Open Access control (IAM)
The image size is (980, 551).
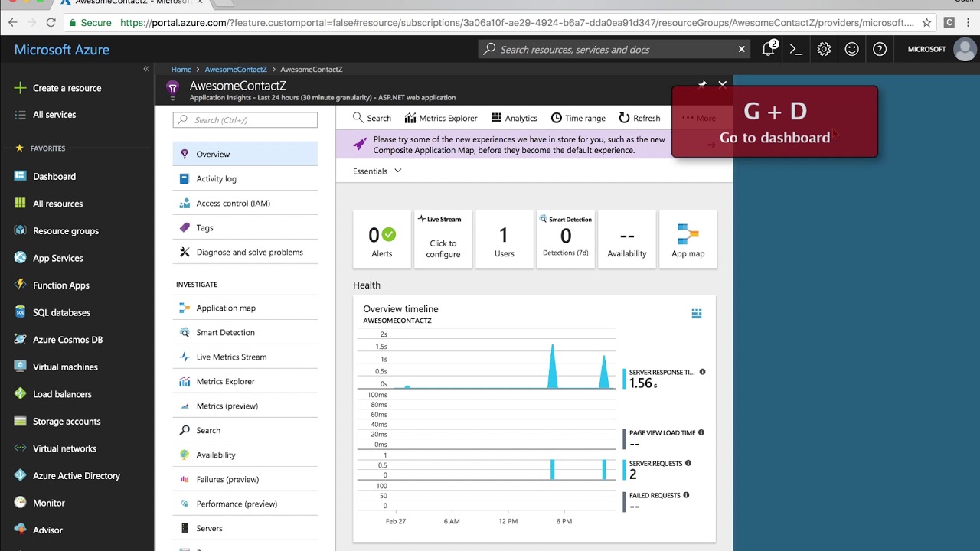coord(245,203)
